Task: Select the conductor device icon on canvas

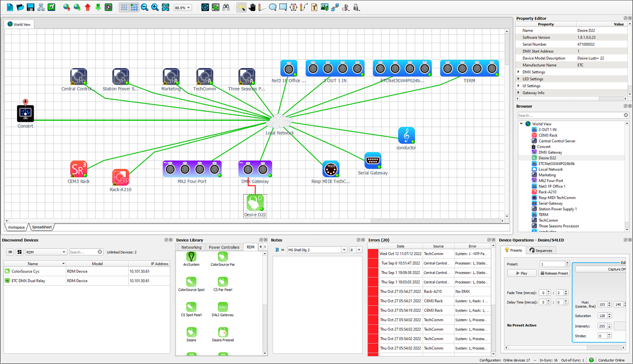Action: (406, 135)
